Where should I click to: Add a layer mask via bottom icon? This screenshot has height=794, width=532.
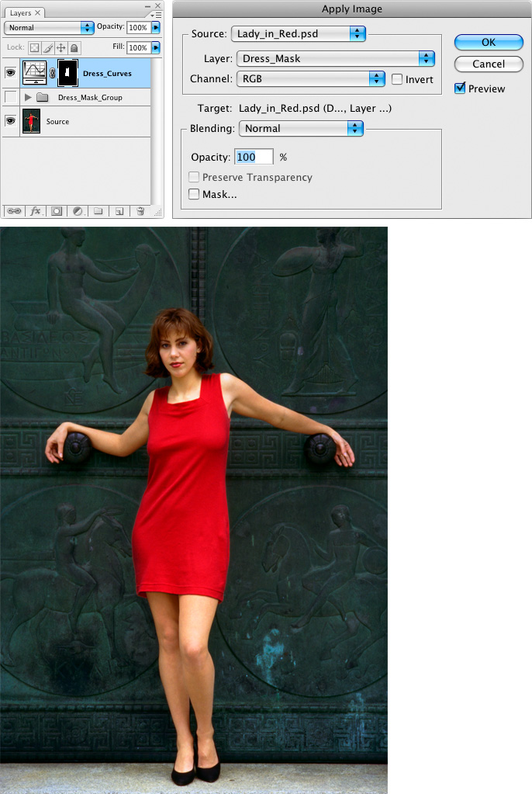(x=57, y=210)
